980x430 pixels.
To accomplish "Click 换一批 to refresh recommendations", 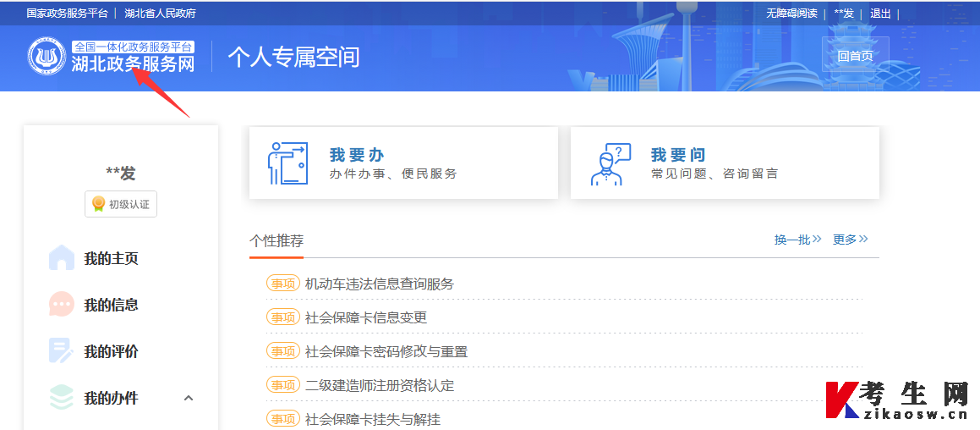I will coord(797,240).
